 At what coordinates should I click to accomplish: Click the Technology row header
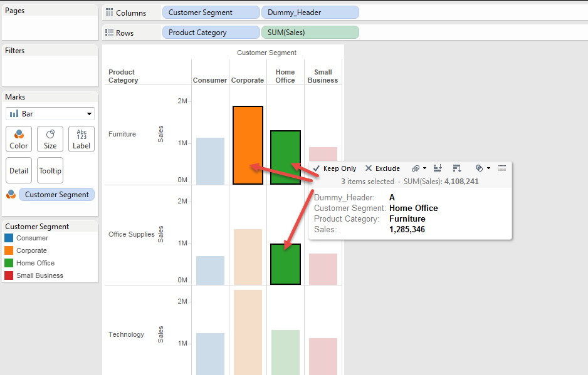126,334
